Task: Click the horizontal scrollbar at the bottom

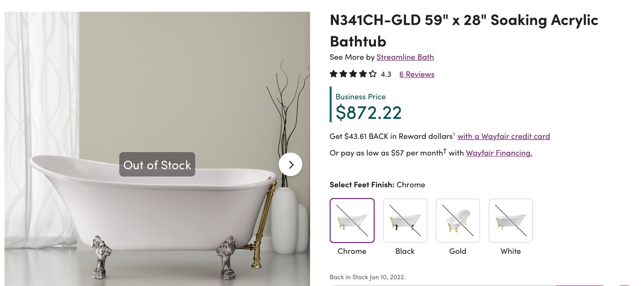Action: click(x=470, y=285)
